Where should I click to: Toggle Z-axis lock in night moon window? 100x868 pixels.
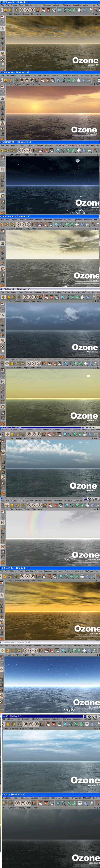(29, 150)
